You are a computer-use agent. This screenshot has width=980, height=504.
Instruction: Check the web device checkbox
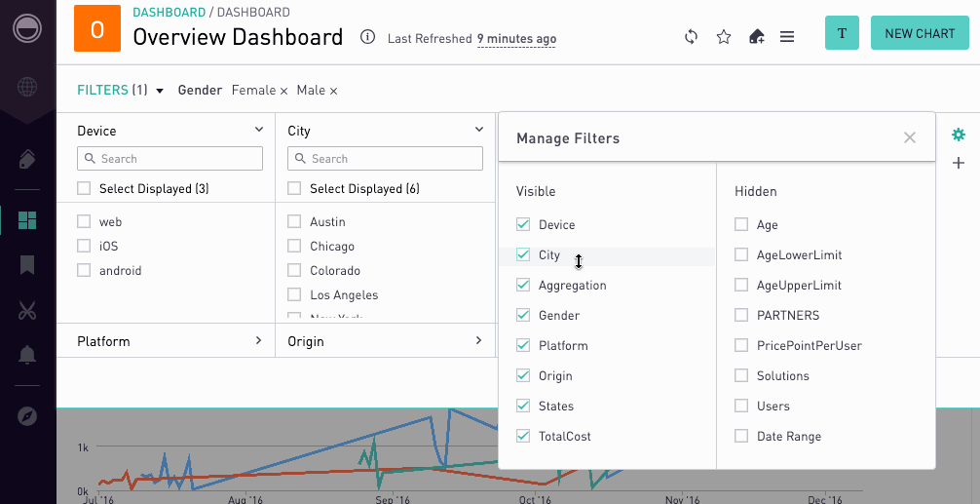84,221
